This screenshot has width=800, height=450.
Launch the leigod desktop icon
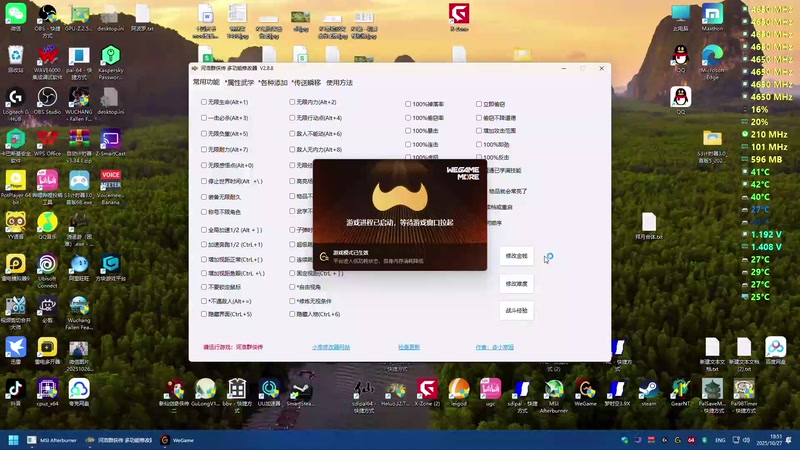click(x=459, y=392)
